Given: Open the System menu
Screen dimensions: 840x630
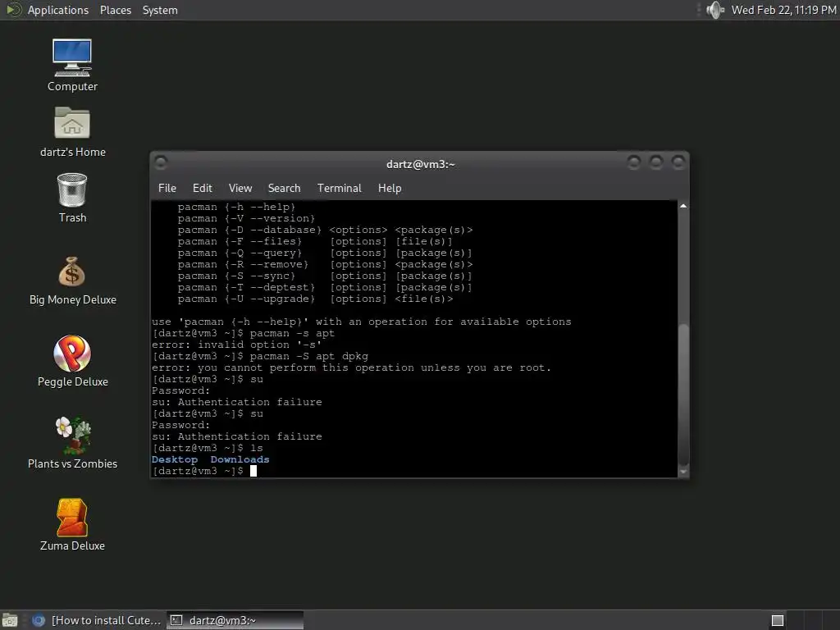Looking at the screenshot, I should [160, 10].
